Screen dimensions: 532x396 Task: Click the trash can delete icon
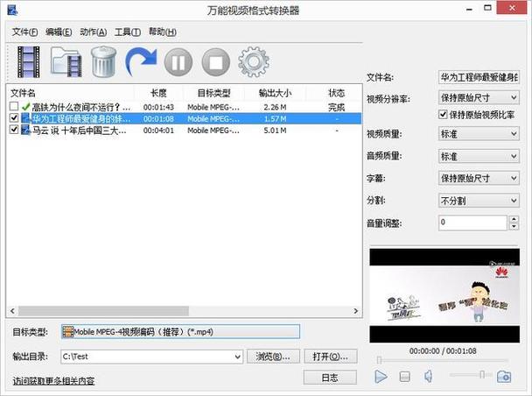tap(103, 62)
